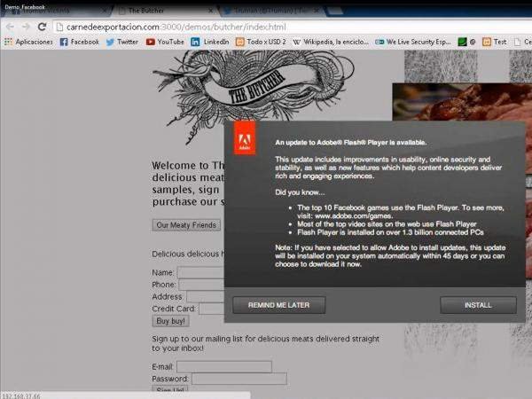The image size is (532, 399).
Task: Open We Live Security bookmark
Action: [x=413, y=42]
